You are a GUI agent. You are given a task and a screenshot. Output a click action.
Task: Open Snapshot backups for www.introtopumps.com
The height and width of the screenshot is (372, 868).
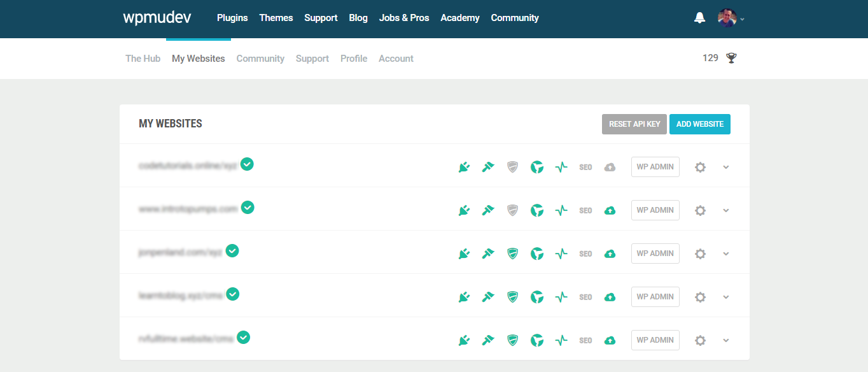(x=609, y=210)
